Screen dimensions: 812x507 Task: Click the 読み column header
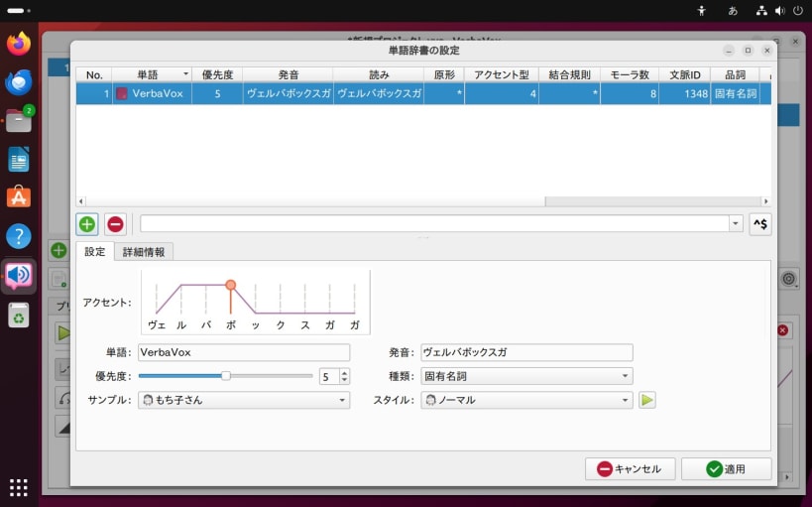(379, 74)
